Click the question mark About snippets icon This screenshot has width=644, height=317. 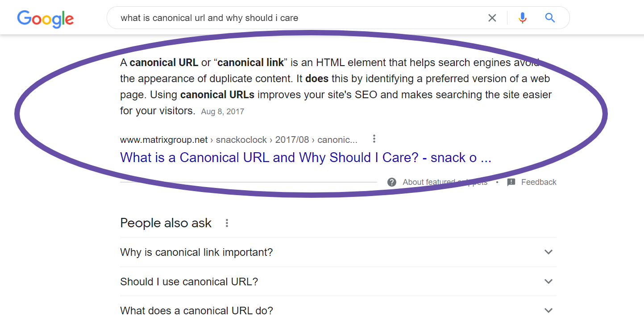click(x=392, y=182)
